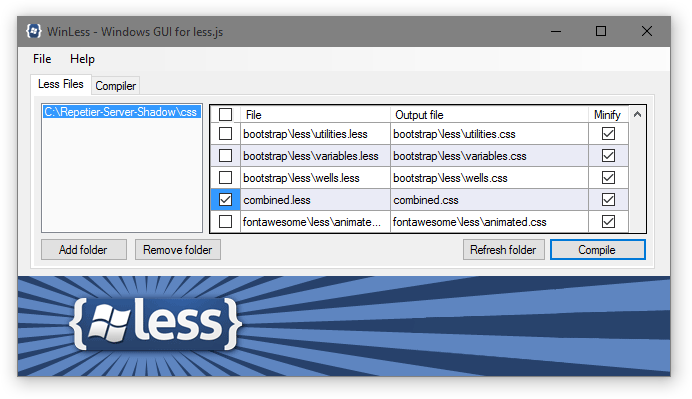Open the Help menu
This screenshot has height=399, width=692.
point(82,59)
